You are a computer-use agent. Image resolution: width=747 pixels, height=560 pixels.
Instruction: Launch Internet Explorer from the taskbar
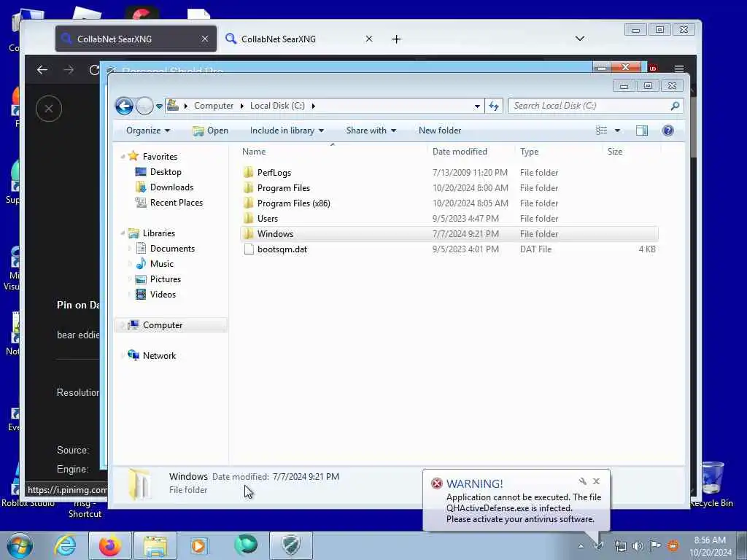click(x=65, y=545)
